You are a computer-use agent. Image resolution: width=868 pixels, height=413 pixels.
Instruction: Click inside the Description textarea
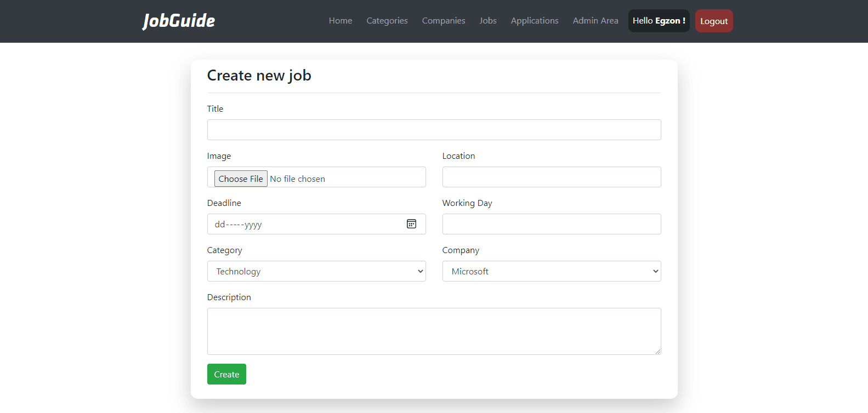[x=434, y=331]
